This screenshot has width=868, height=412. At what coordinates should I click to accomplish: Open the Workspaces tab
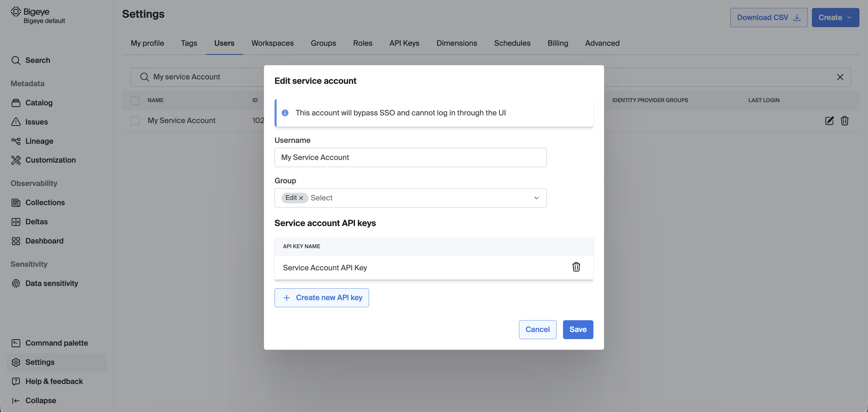point(272,43)
